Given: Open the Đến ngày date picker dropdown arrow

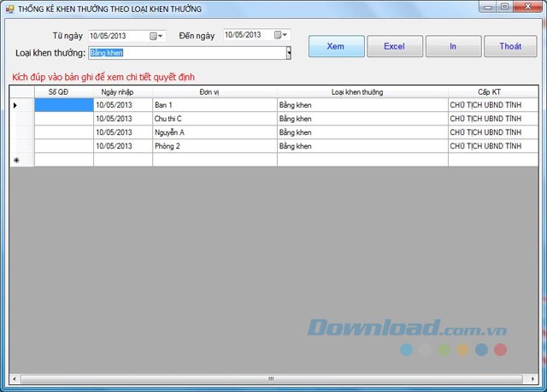Looking at the screenshot, I should pyautogui.click(x=285, y=35).
